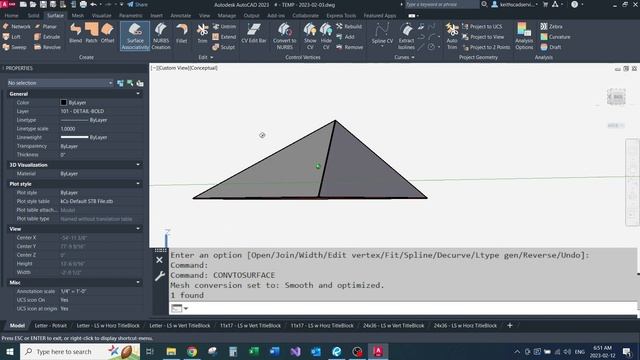Pick the Extrude surface tool
Screen dimensions: 640x360
pyautogui.click(x=47, y=37)
